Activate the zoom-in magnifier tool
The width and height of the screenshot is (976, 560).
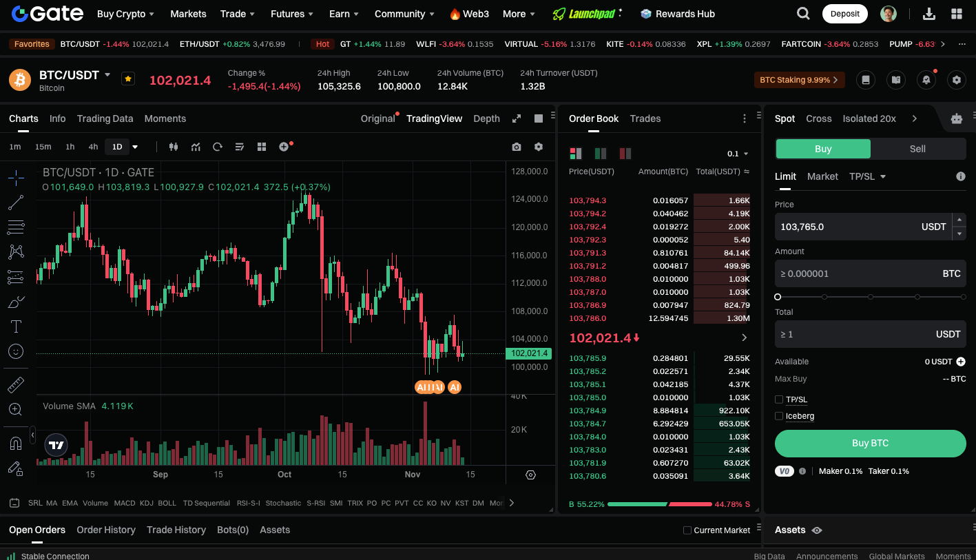[16, 409]
